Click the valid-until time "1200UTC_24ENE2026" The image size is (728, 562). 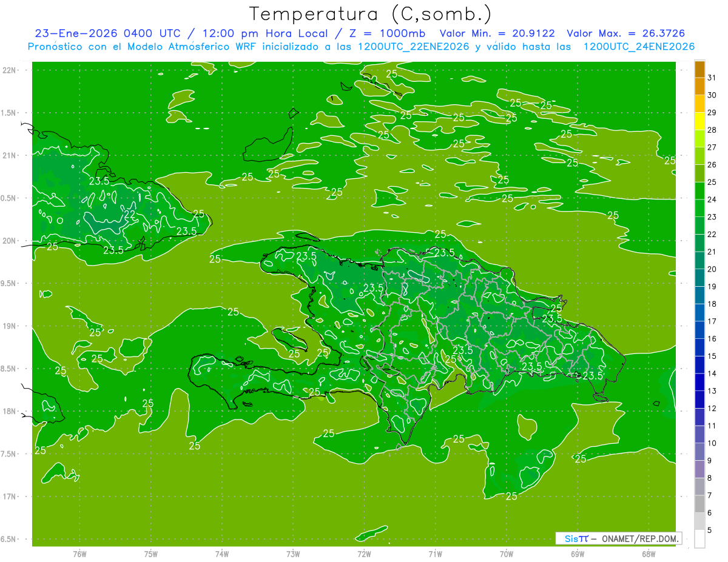click(639, 47)
